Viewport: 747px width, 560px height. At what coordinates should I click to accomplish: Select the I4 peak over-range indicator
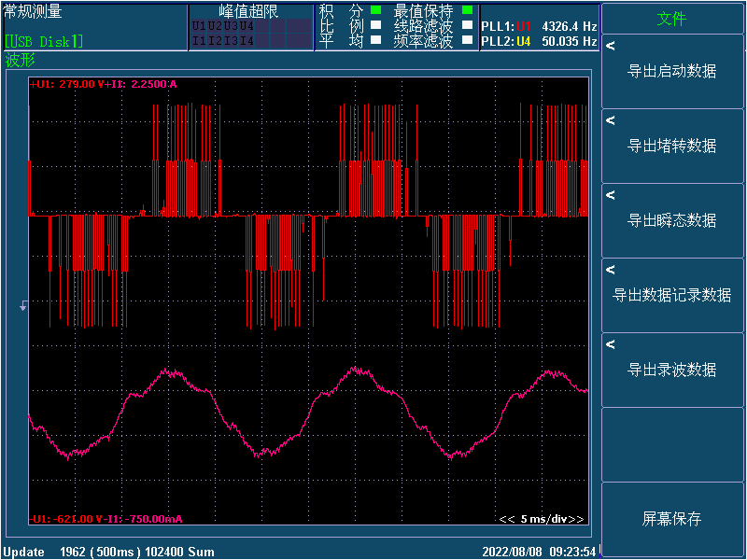click(247, 40)
